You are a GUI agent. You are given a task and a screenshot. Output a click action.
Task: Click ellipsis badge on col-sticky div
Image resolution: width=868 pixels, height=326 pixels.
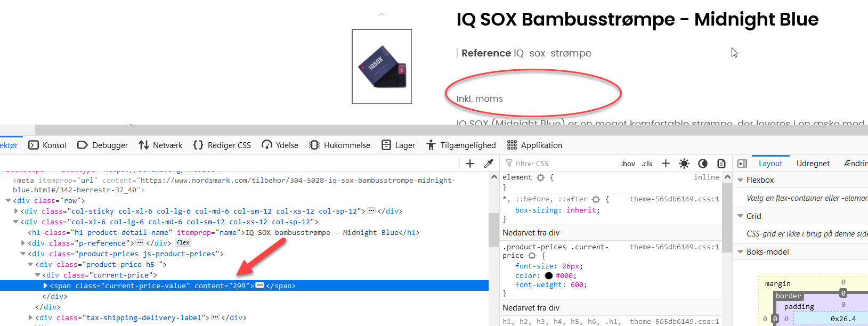[x=371, y=211]
